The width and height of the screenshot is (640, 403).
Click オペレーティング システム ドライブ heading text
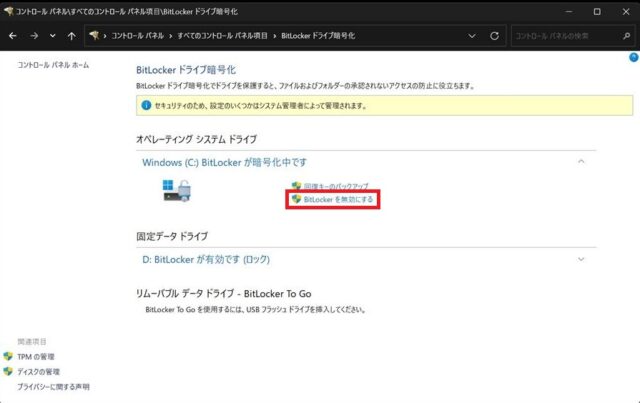tap(196, 139)
